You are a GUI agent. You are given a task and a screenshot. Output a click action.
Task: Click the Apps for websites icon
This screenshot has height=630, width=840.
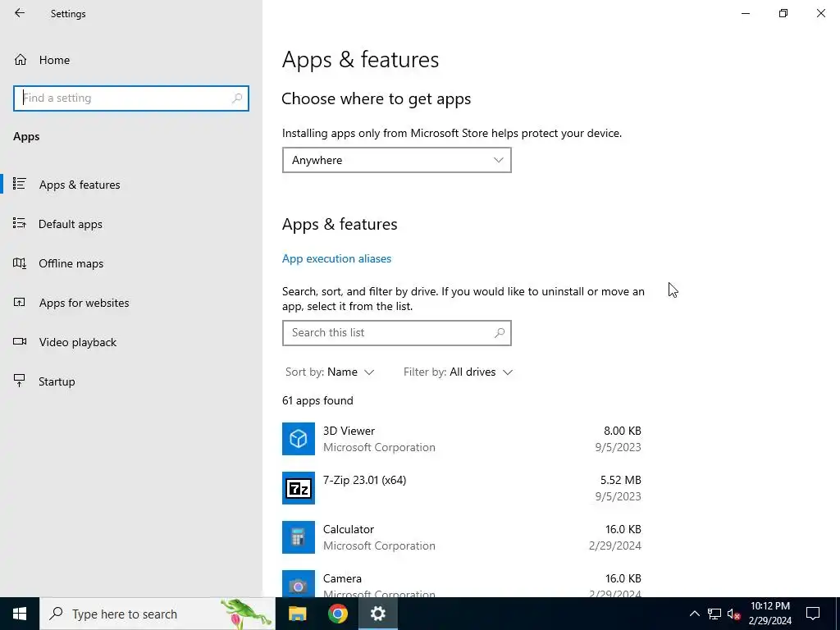20,302
